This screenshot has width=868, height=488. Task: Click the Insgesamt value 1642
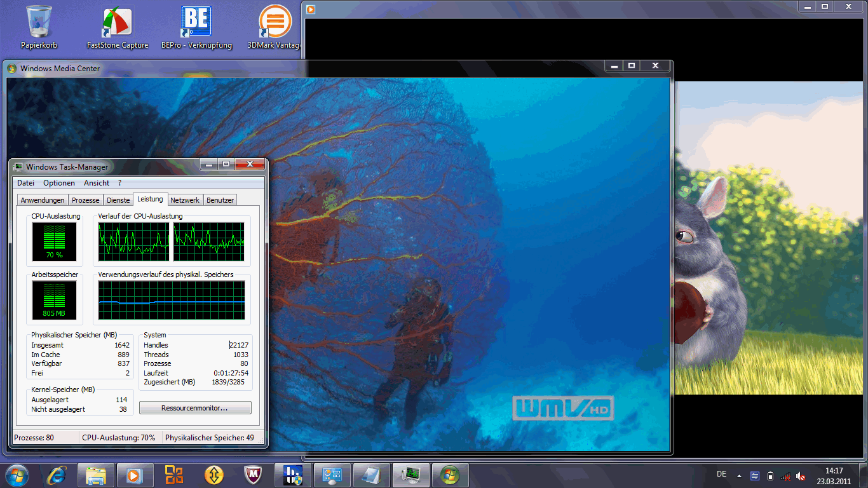(x=122, y=345)
